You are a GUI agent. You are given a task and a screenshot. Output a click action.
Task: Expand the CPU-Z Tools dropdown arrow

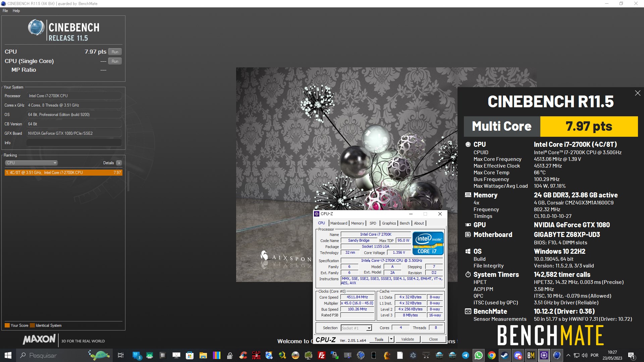coord(391,339)
